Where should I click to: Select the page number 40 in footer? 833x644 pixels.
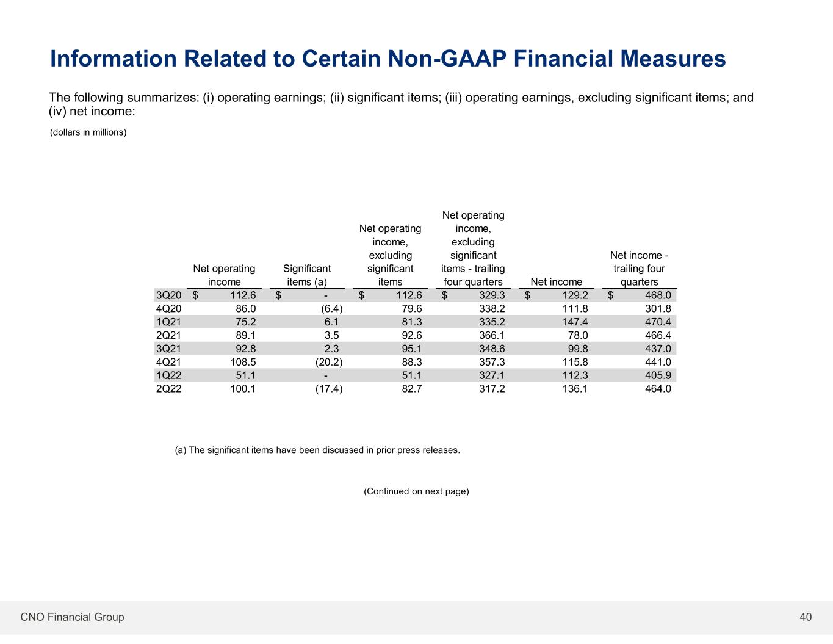click(806, 617)
